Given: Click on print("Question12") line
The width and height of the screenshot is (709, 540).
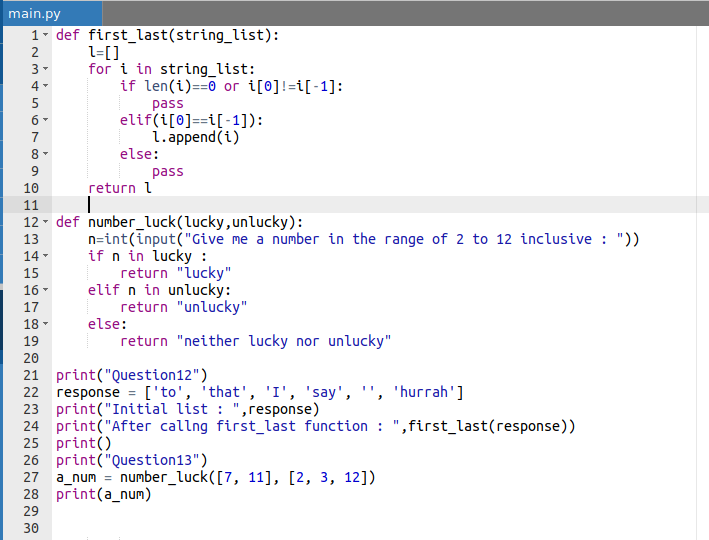Looking at the screenshot, I should point(132,375).
